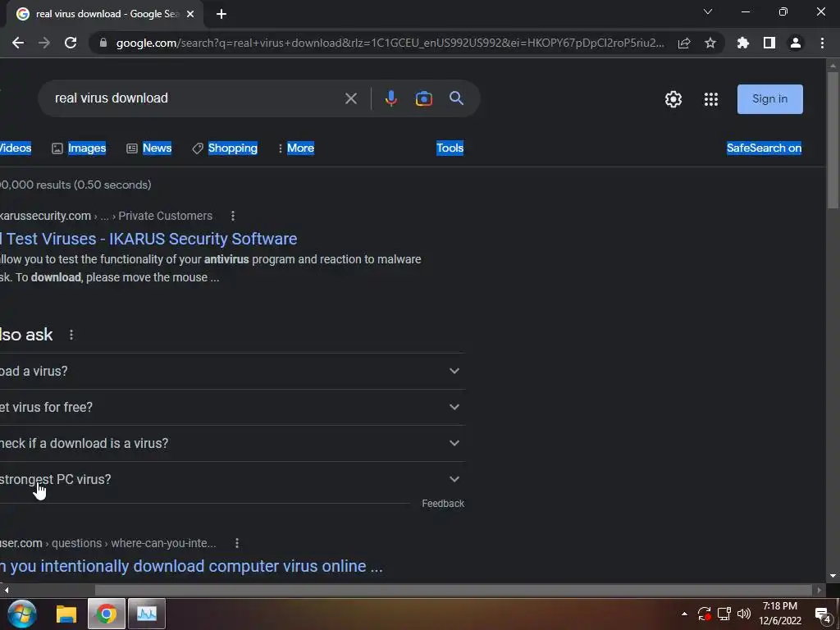Click the sync status tray icon
The height and width of the screenshot is (630, 840).
705,614
